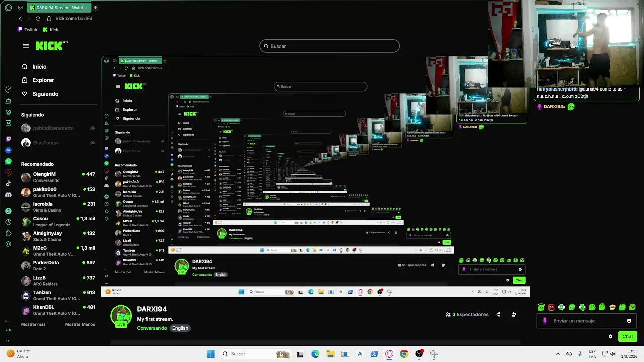The image size is (644, 362).
Task: Open Microsoft Edge from the taskbar
Action: (315, 354)
